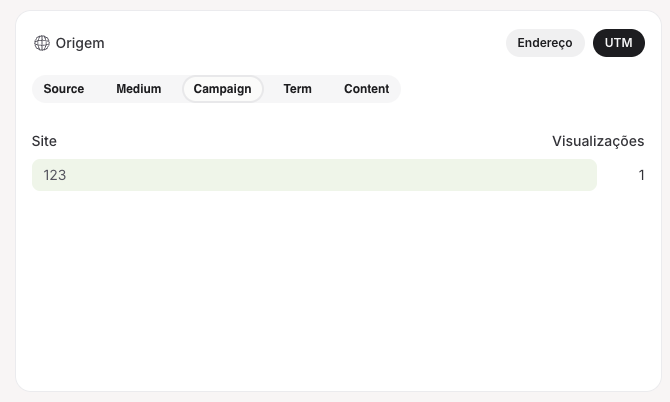The height and width of the screenshot is (402, 670).
Task: Click the Visualizações column header
Action: (598, 141)
